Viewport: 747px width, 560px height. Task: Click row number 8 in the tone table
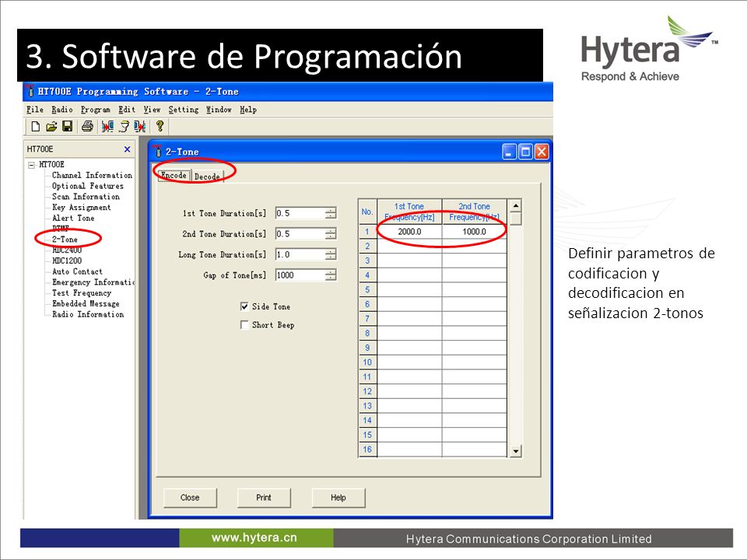click(x=367, y=333)
